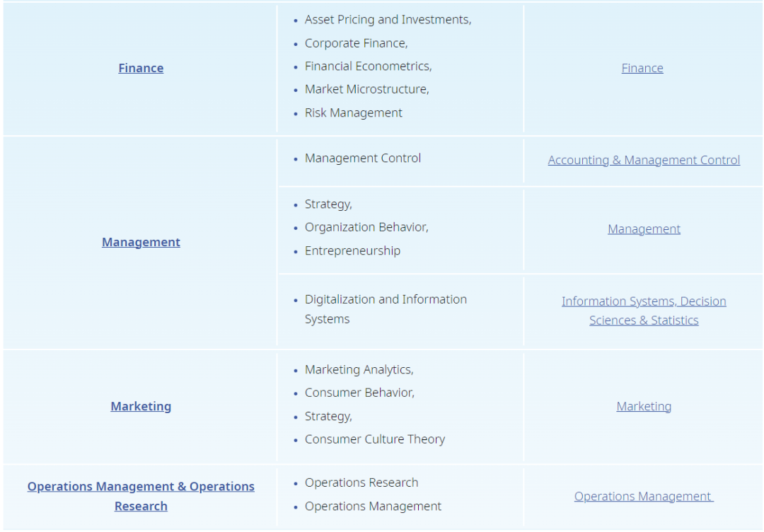The height and width of the screenshot is (532, 764).
Task: Click the Asset Pricing and Investments item
Action: tap(388, 20)
